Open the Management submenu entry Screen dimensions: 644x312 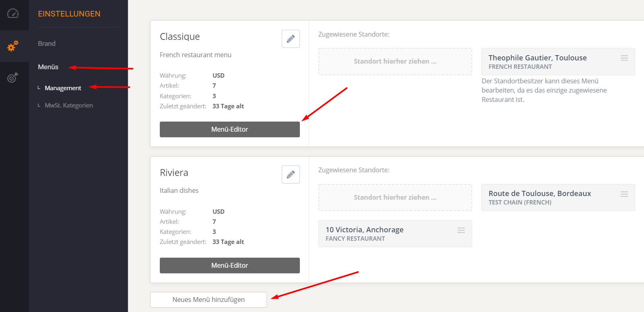(x=63, y=88)
